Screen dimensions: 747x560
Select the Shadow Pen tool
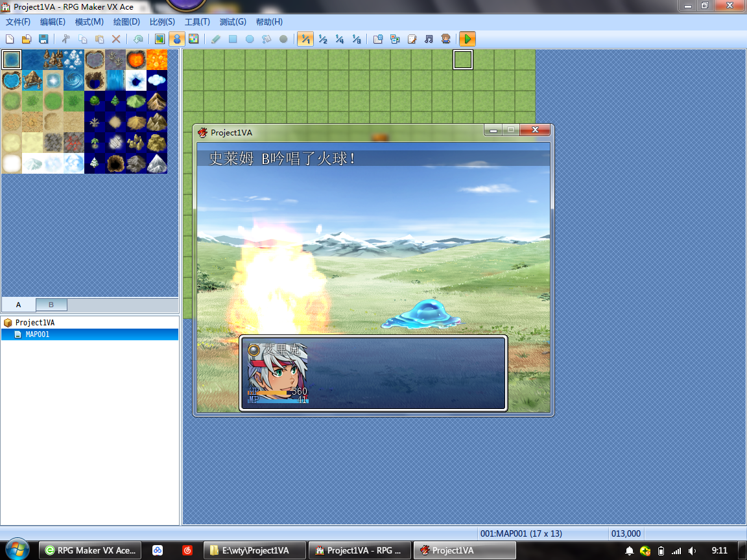pos(283,39)
